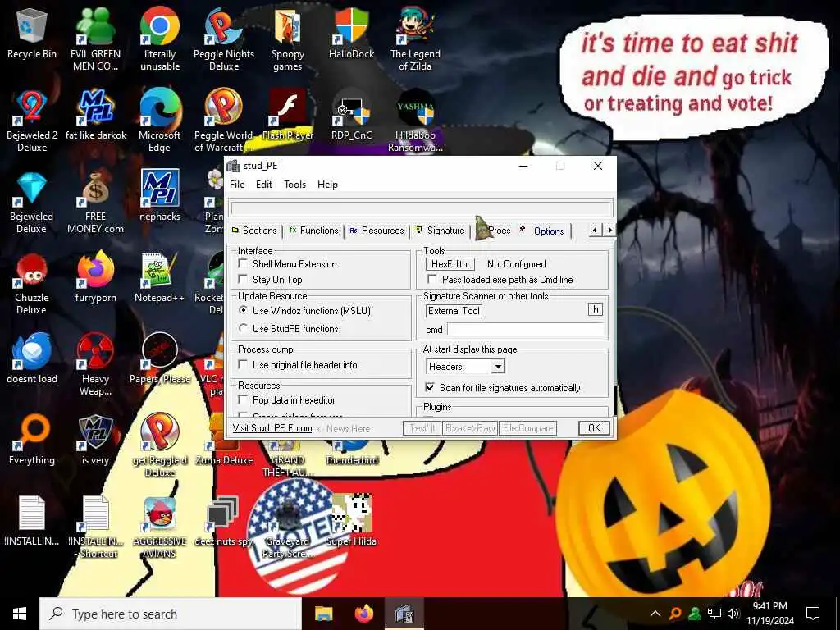Show hidden system tray icons chevron
The image size is (840, 630).
[x=655, y=614]
